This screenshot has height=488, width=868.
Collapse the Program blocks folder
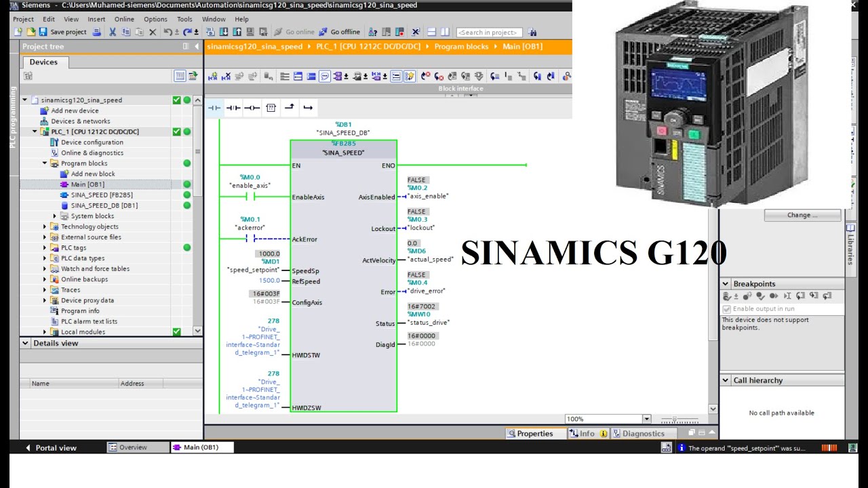click(45, 163)
